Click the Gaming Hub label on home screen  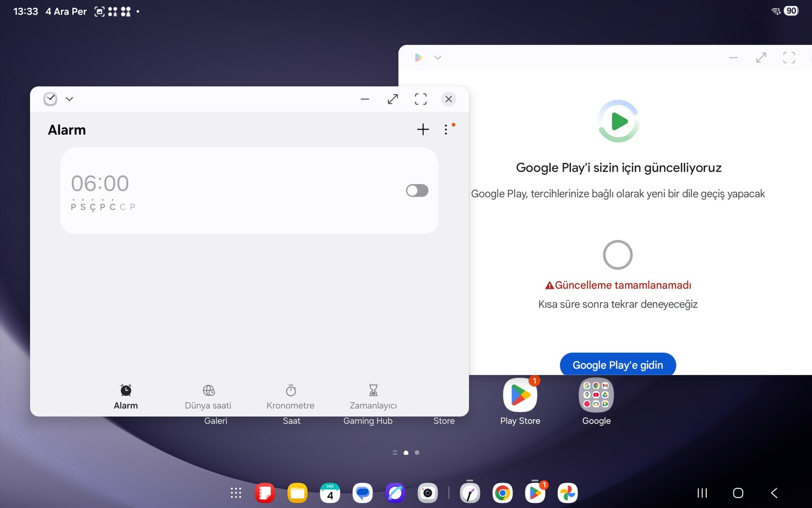(x=368, y=421)
